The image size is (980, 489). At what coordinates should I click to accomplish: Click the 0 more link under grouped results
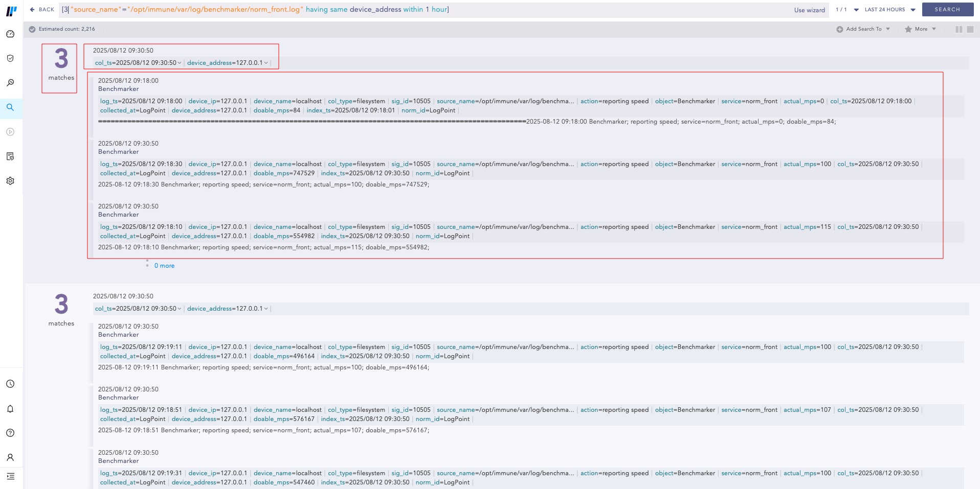coord(164,265)
